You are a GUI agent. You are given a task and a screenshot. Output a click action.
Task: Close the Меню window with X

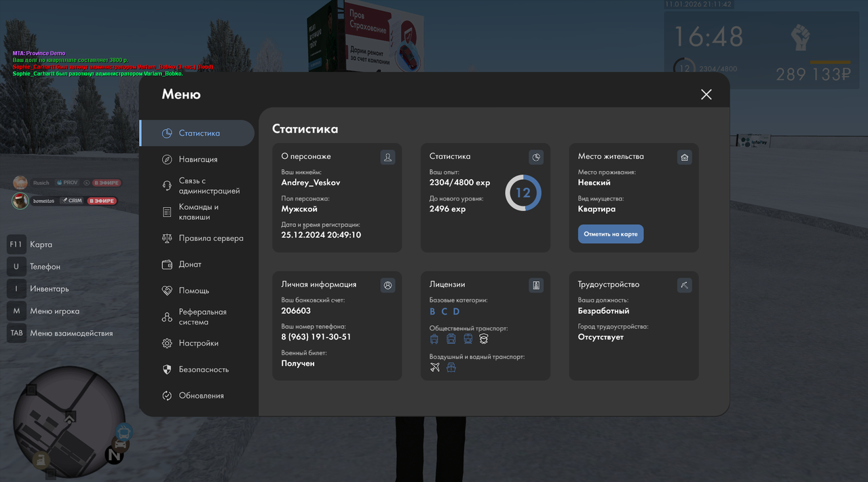coord(706,94)
